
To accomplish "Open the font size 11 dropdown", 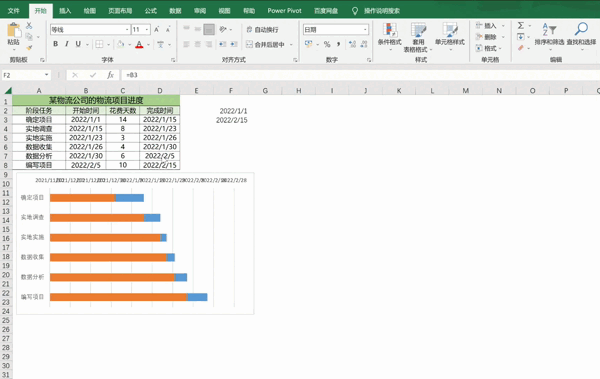I will (x=147, y=29).
